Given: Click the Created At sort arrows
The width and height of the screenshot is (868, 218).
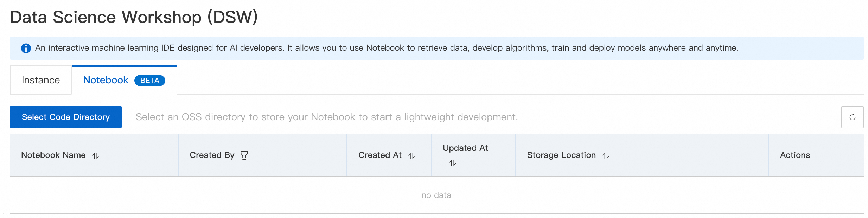Looking at the screenshot, I should [411, 155].
